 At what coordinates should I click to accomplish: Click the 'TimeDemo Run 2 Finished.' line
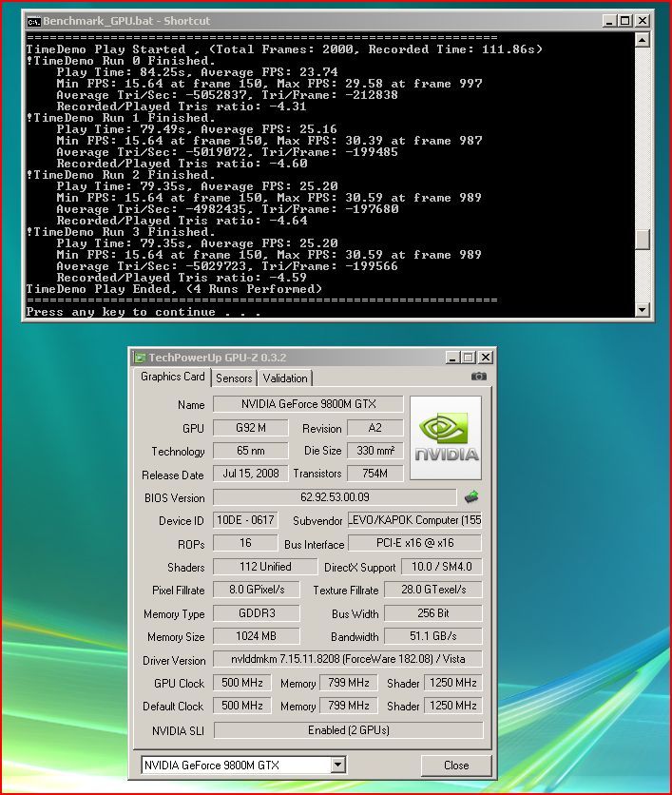click(121, 175)
